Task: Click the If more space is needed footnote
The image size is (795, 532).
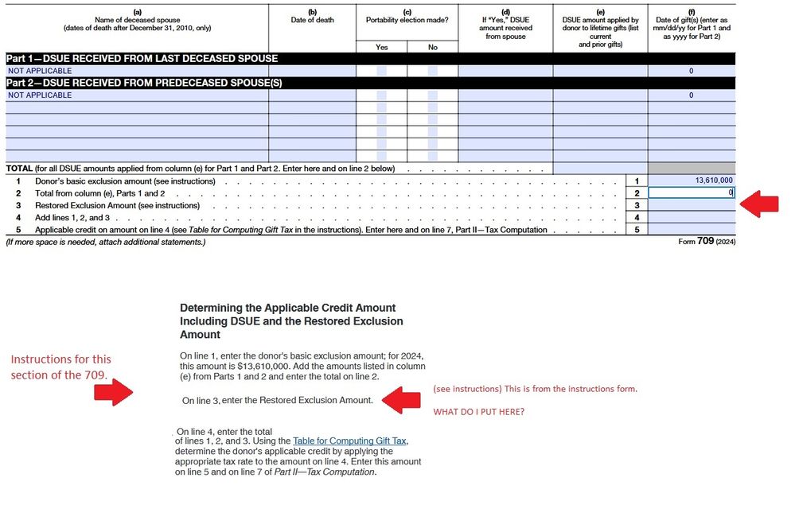Action: click(x=106, y=243)
